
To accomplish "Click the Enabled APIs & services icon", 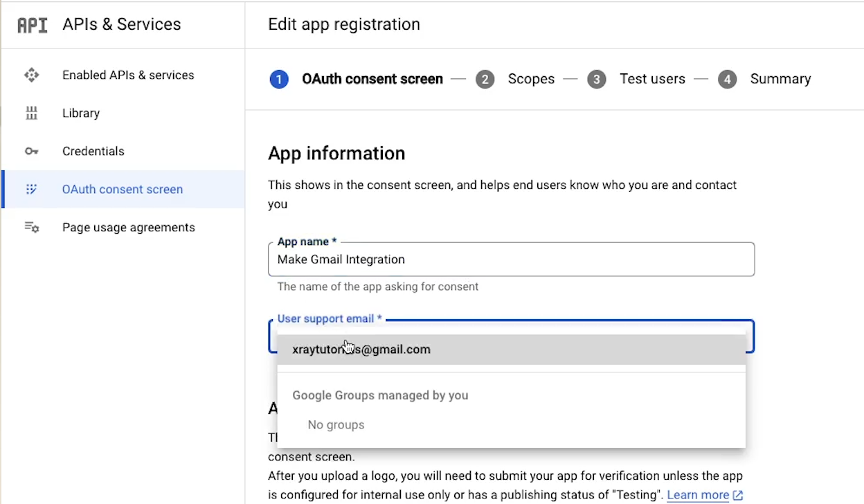I will (x=32, y=75).
